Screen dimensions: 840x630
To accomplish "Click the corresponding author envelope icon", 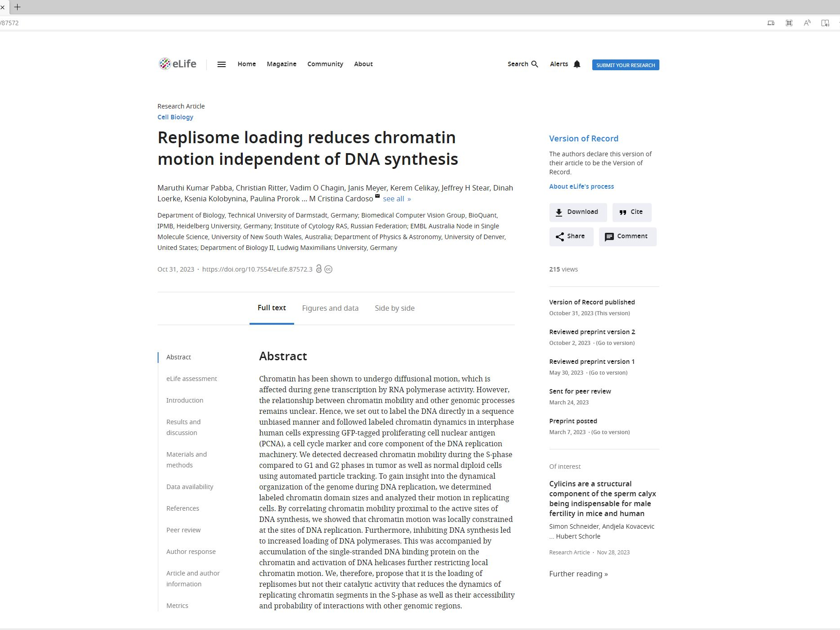I will tap(377, 196).
